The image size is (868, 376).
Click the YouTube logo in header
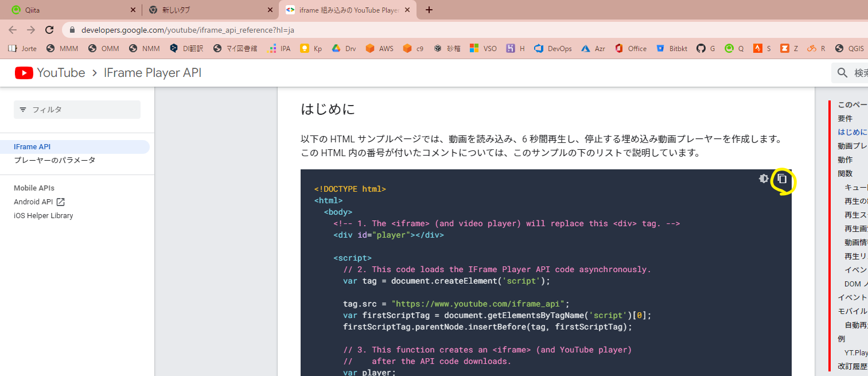point(24,73)
